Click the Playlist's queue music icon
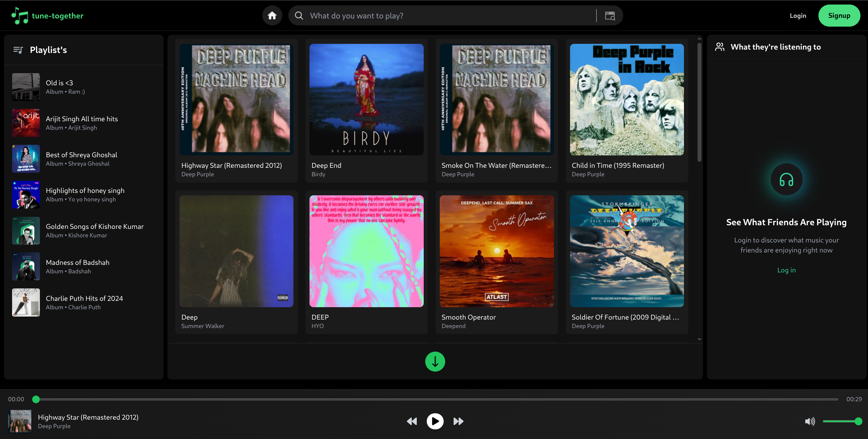The height and width of the screenshot is (439, 868). point(18,50)
